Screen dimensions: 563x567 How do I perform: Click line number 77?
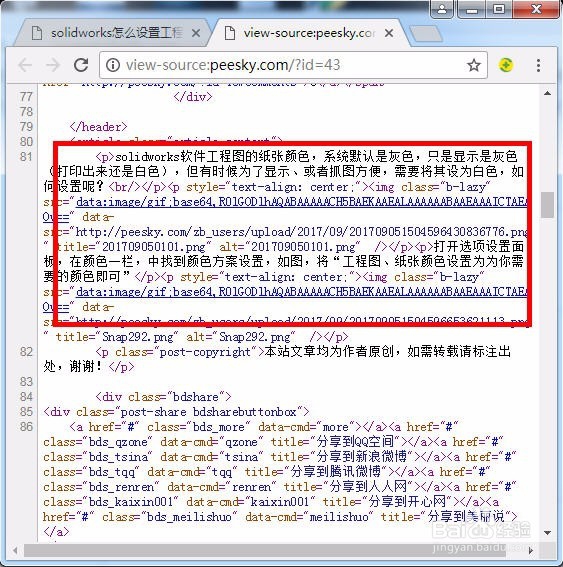coord(26,97)
